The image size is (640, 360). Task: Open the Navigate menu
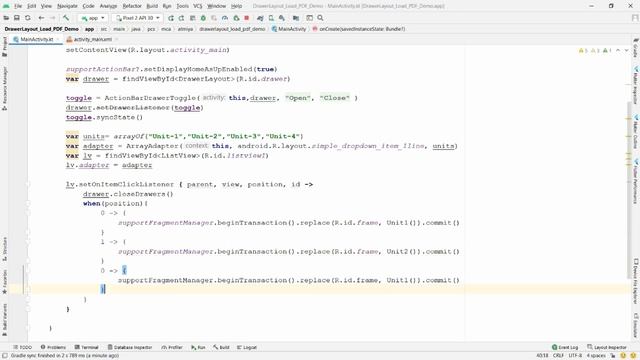click(67, 6)
